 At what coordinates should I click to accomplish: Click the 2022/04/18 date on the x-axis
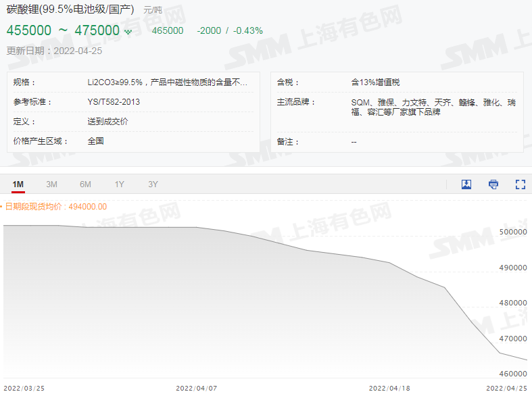tap(389, 389)
